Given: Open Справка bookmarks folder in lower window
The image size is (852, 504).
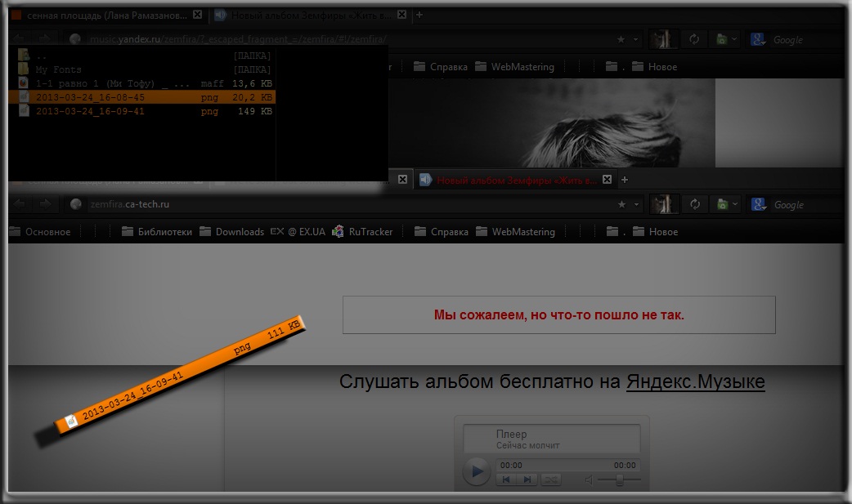Looking at the screenshot, I should click(x=442, y=232).
